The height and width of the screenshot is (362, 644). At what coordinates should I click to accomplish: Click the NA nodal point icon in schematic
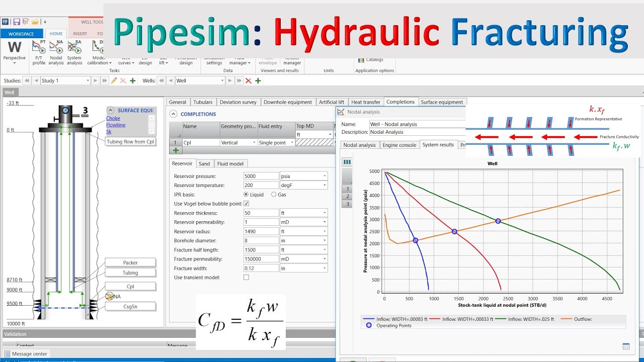(x=109, y=297)
